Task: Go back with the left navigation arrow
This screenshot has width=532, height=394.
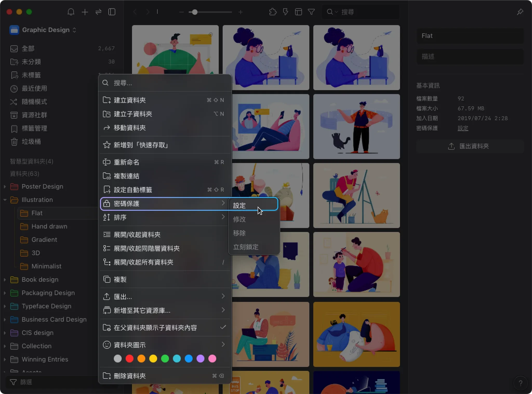Action: click(135, 12)
